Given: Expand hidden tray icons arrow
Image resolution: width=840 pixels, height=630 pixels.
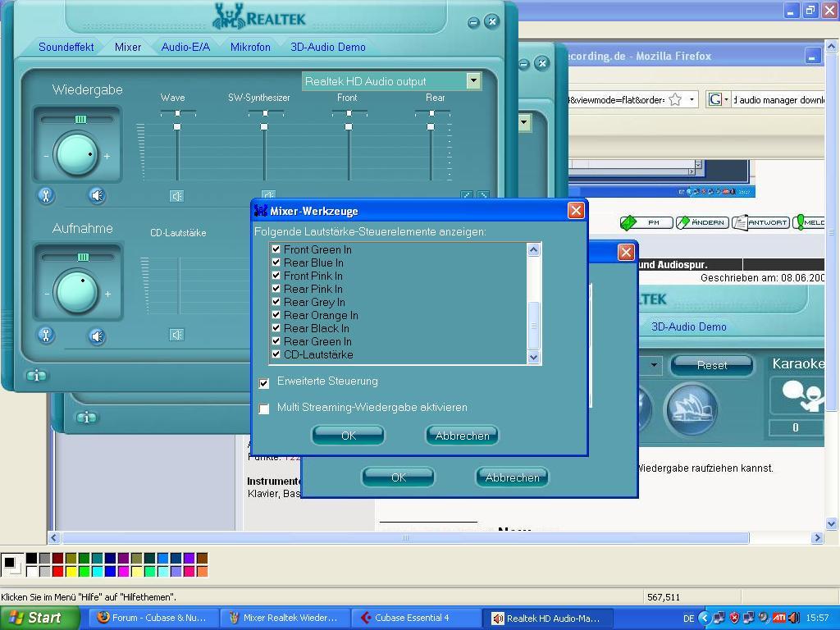Looking at the screenshot, I should pyautogui.click(x=704, y=619).
